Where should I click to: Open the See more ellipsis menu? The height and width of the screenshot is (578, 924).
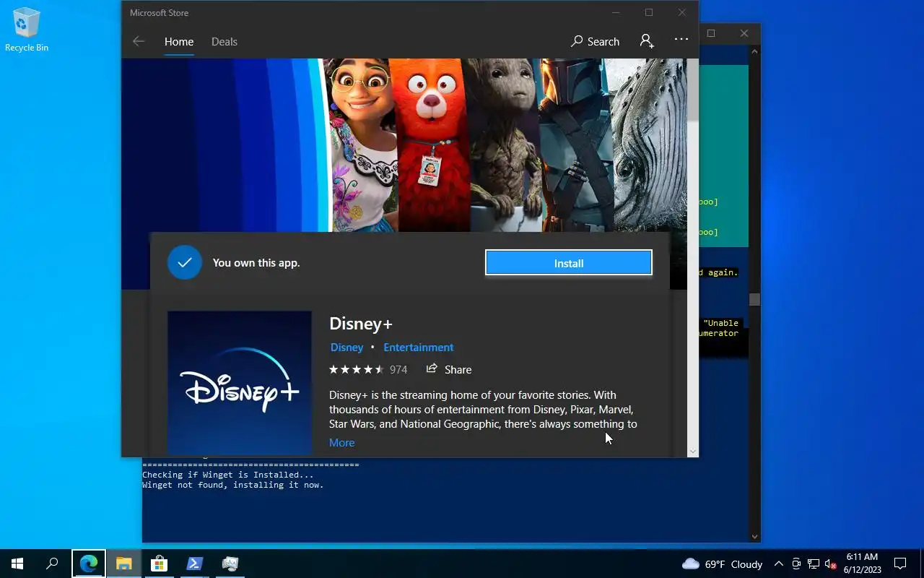681,40
